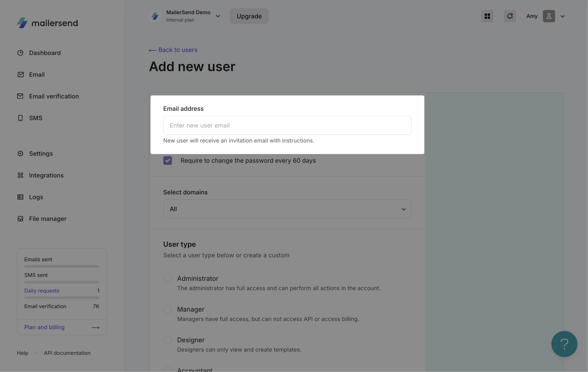Open the help chat question mark bubble
The image size is (588, 372).
564,344
